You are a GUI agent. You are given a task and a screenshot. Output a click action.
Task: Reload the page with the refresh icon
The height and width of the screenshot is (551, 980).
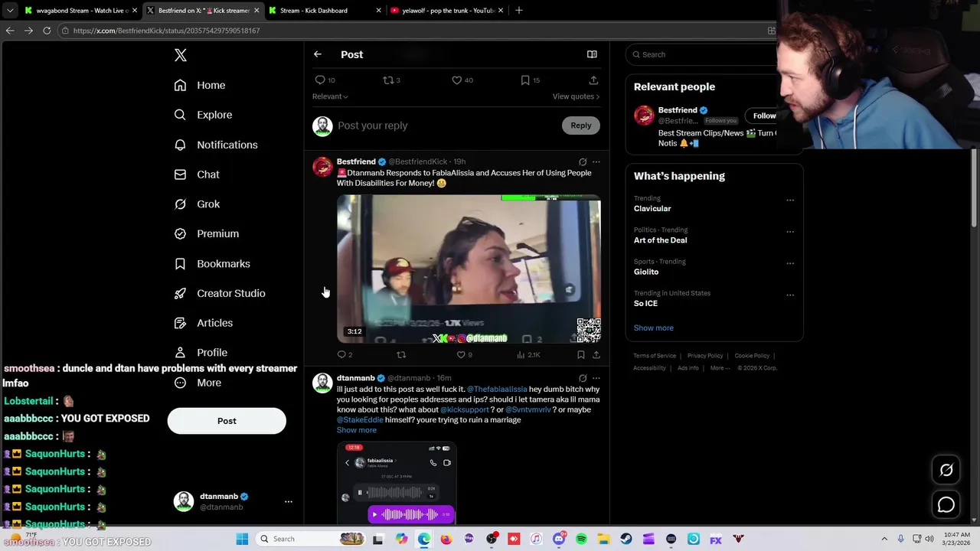pyautogui.click(x=47, y=31)
